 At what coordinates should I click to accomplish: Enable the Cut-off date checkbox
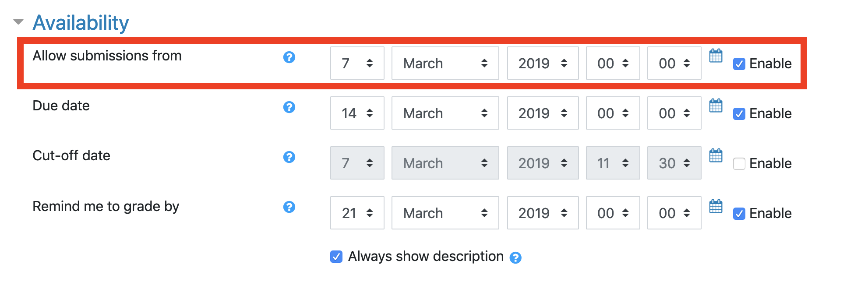coord(739,164)
